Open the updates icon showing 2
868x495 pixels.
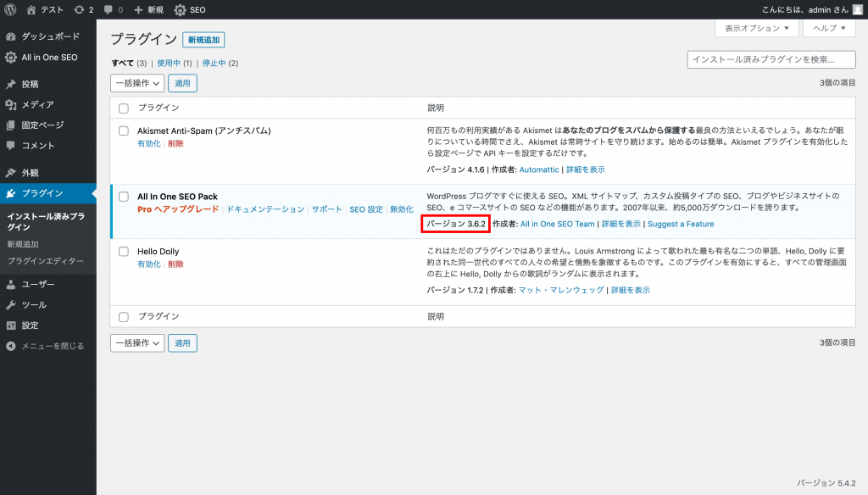pos(79,10)
